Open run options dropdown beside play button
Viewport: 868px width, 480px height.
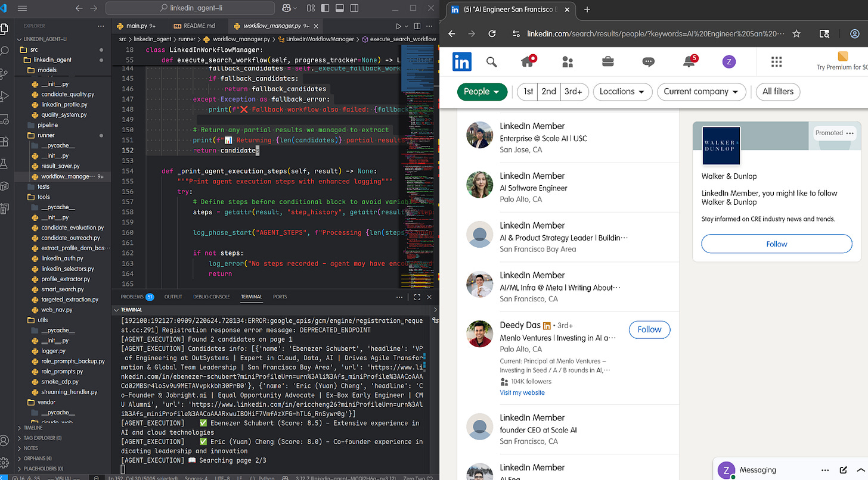click(x=407, y=26)
